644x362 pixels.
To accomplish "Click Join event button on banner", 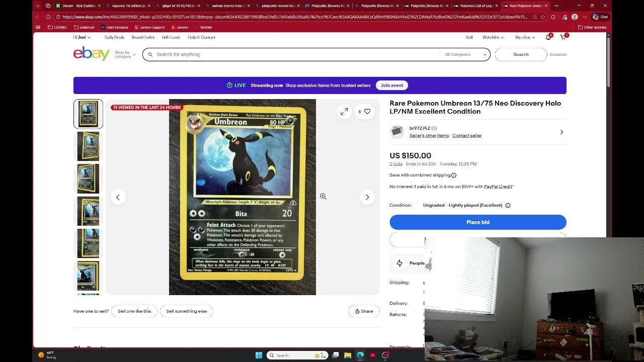I will tap(391, 85).
